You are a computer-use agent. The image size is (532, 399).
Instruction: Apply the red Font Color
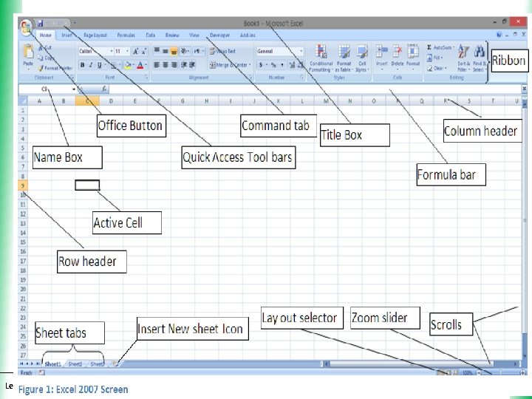point(140,65)
